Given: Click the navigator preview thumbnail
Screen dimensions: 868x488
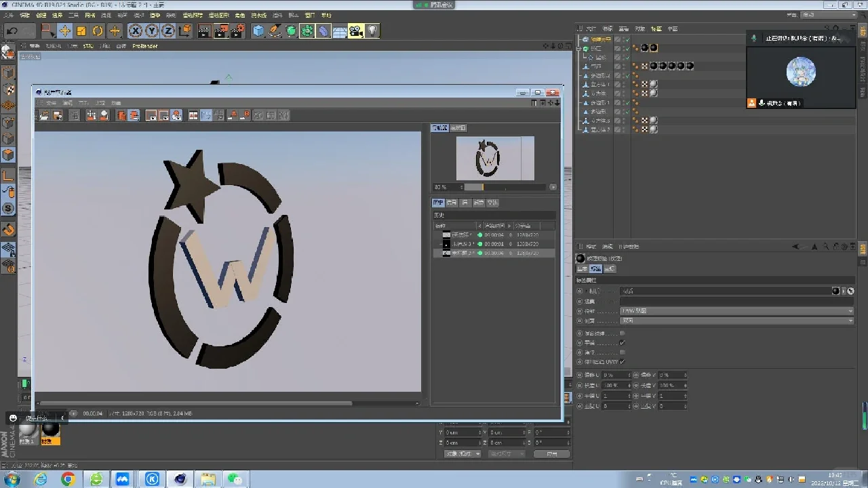Looking at the screenshot, I should click(x=495, y=158).
